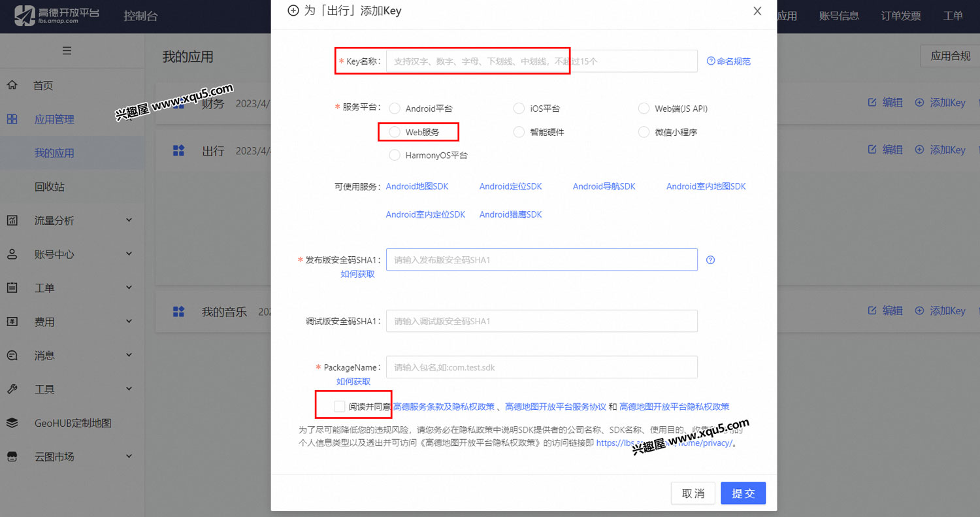Click 添加Key in the 我的音乐 row

click(940, 311)
